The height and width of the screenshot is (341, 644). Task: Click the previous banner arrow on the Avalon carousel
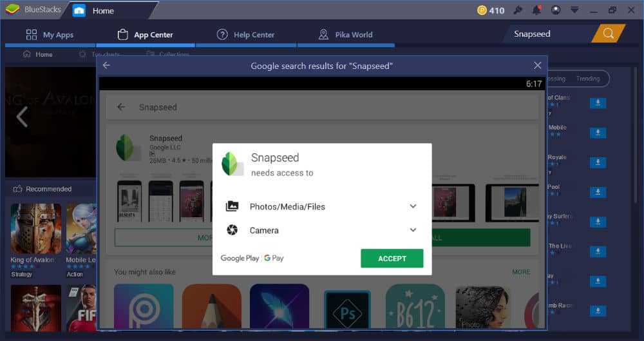22,117
